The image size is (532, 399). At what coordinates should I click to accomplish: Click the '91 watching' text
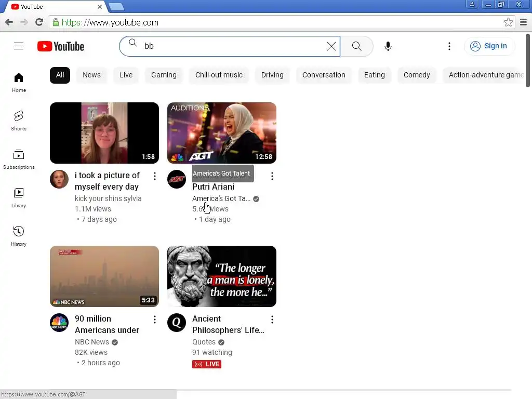212,352
